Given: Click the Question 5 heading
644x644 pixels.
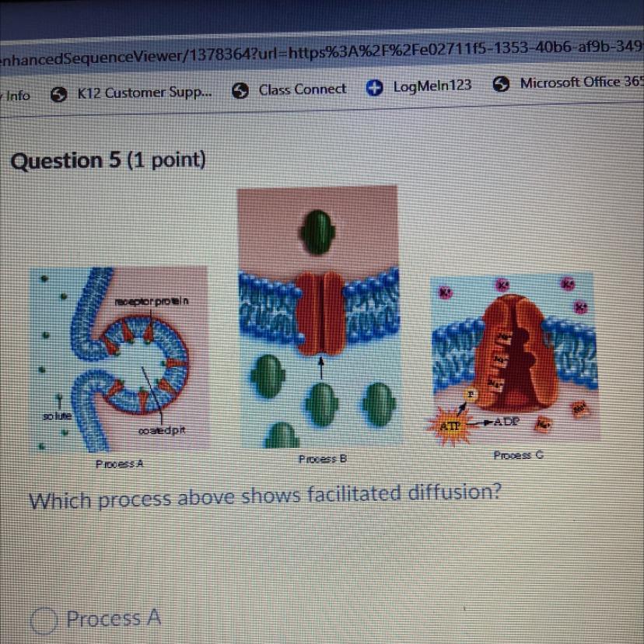Looking at the screenshot, I should pos(108,160).
